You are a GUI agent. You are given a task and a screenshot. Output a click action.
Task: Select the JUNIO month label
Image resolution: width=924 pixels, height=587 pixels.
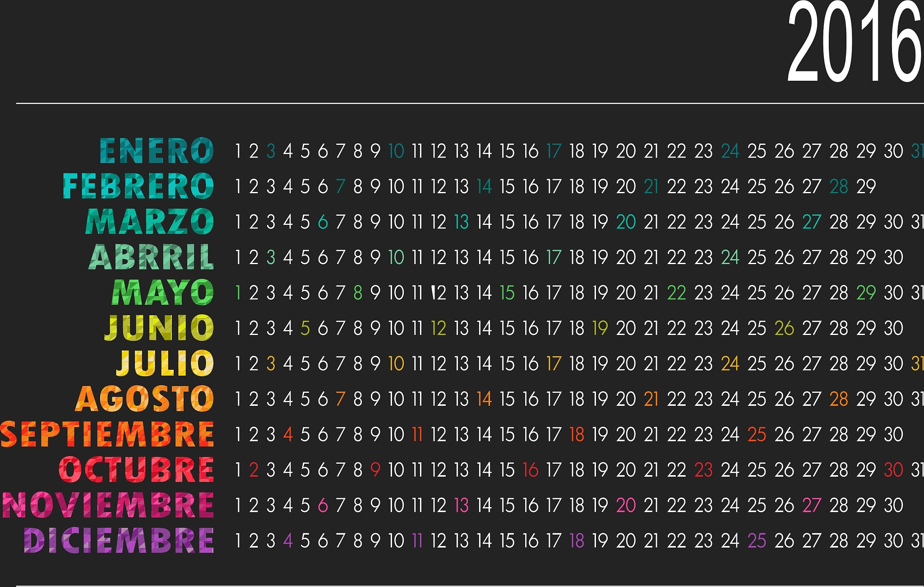pyautogui.click(x=159, y=328)
